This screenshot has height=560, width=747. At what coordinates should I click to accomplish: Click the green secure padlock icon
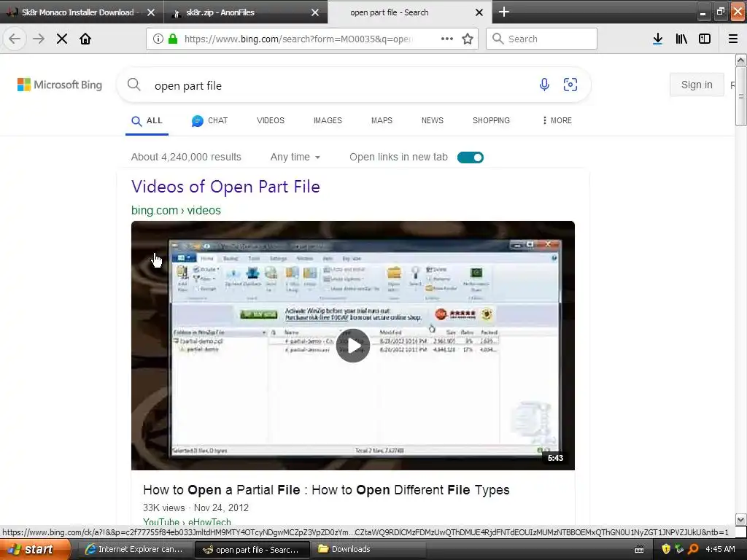(173, 39)
